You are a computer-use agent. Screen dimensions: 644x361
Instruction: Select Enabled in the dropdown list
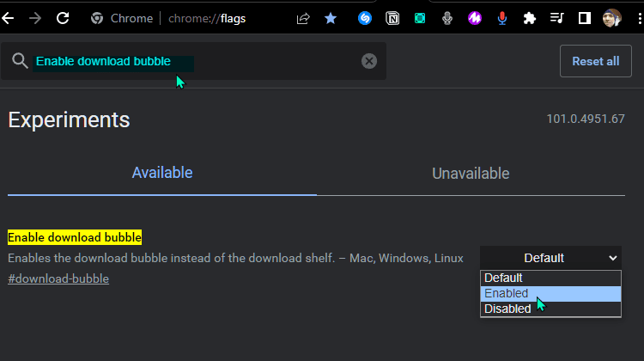pos(550,294)
